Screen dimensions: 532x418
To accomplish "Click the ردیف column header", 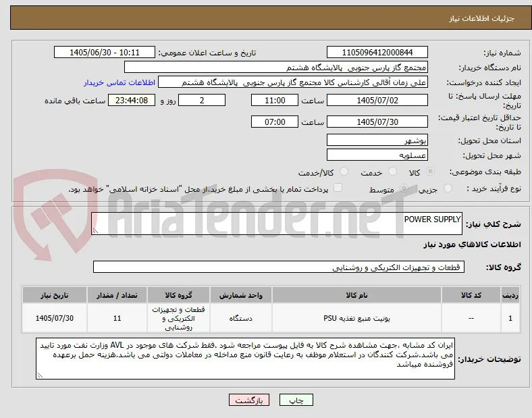I will tap(510, 295).
